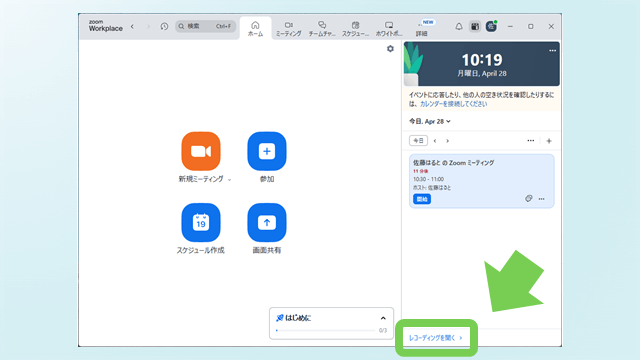
Task: Close the Zoom Workplace window
Action: click(x=551, y=27)
